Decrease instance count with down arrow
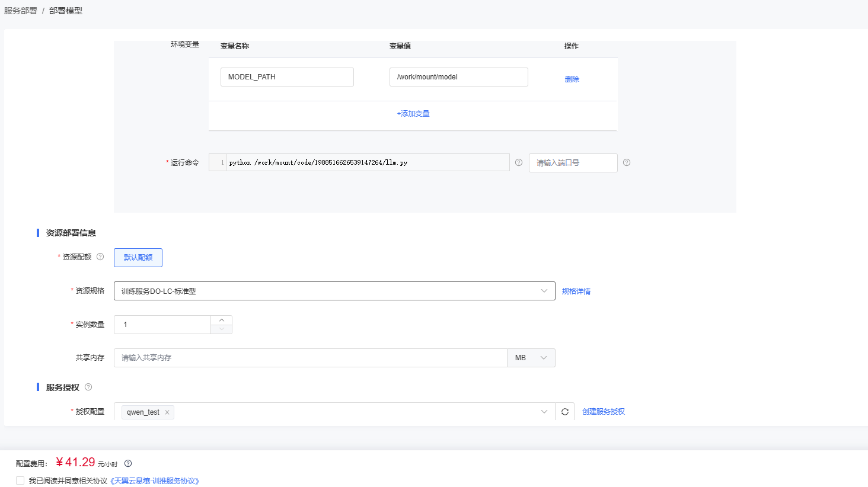This screenshot has height=487, width=868. (222, 329)
